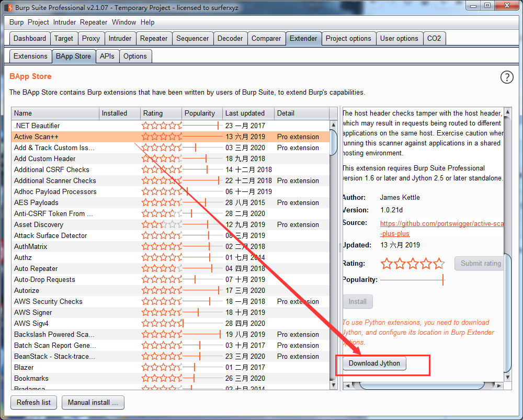Open the Project menu
Screen dimensions: 523x420
tap(38, 22)
